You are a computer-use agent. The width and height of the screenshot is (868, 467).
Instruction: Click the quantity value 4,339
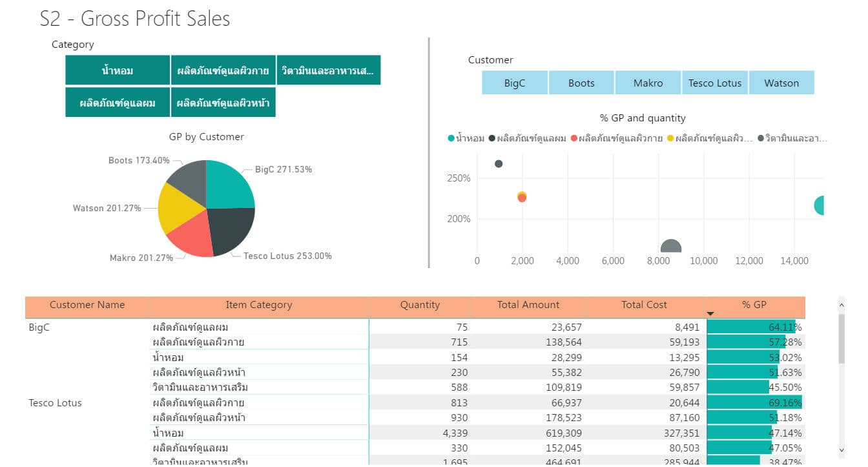coord(455,433)
